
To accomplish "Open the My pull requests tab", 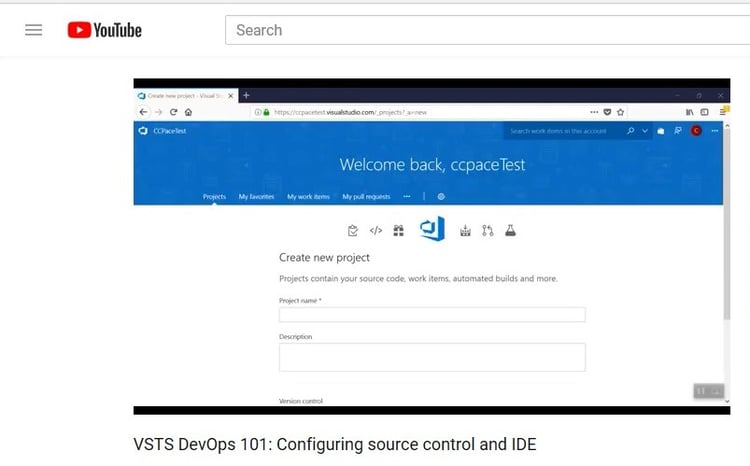I will click(366, 197).
